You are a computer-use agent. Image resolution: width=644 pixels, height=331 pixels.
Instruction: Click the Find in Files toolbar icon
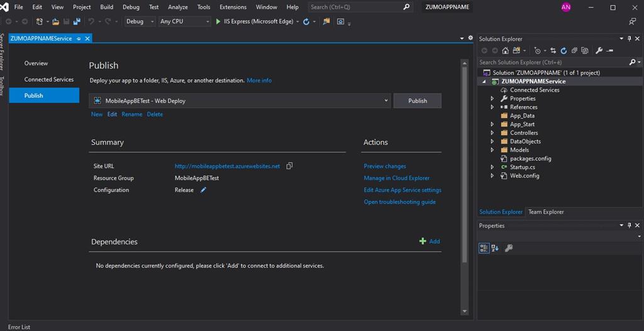[x=326, y=21]
